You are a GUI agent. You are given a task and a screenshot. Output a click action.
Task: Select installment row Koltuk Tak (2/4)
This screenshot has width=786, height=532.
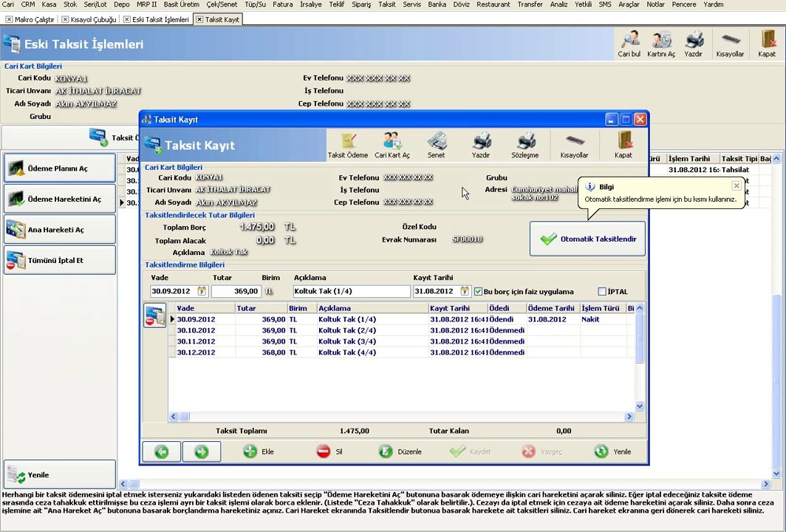point(402,330)
